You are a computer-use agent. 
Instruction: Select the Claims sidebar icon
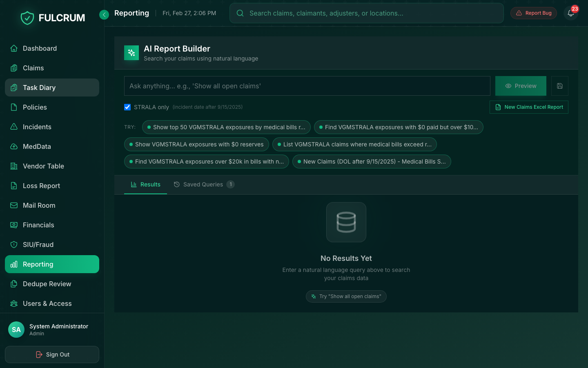(14, 68)
